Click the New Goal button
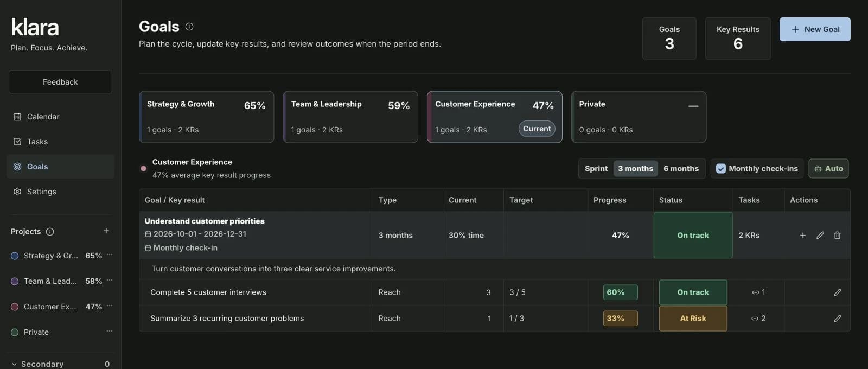This screenshot has height=369, width=868. point(815,29)
